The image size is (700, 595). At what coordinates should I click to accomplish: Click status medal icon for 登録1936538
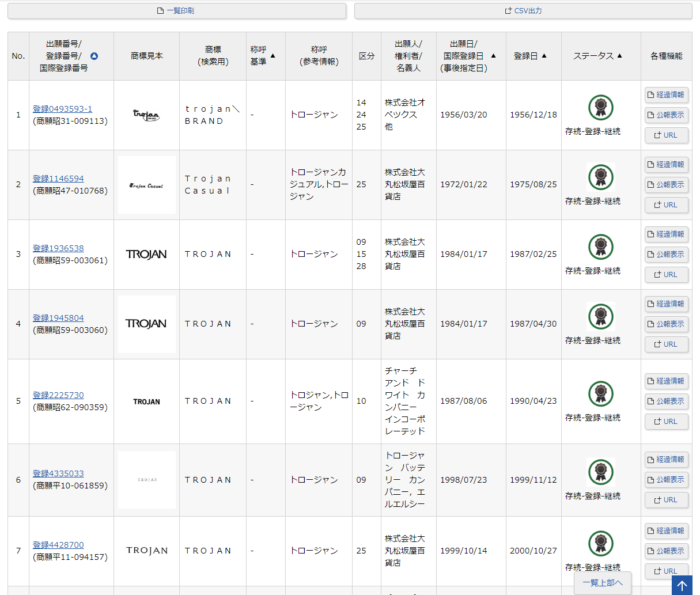click(x=601, y=247)
